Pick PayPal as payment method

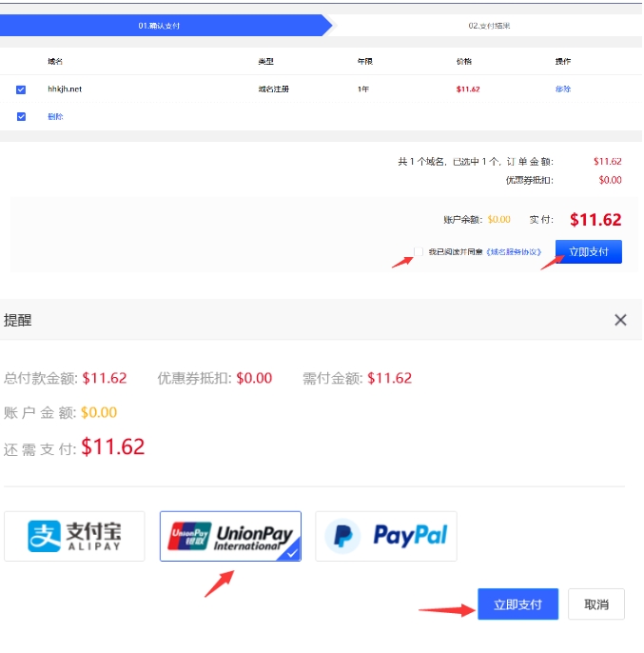point(385,536)
